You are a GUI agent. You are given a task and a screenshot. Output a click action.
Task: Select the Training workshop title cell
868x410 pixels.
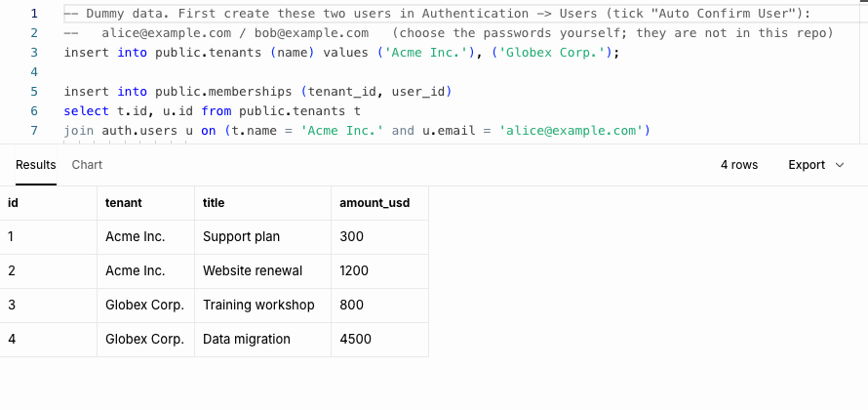(x=263, y=306)
